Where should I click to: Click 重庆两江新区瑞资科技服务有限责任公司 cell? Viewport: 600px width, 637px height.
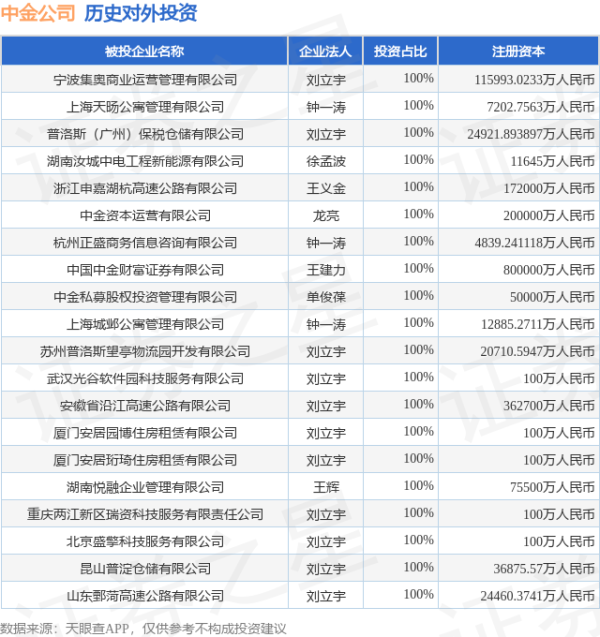(145, 515)
